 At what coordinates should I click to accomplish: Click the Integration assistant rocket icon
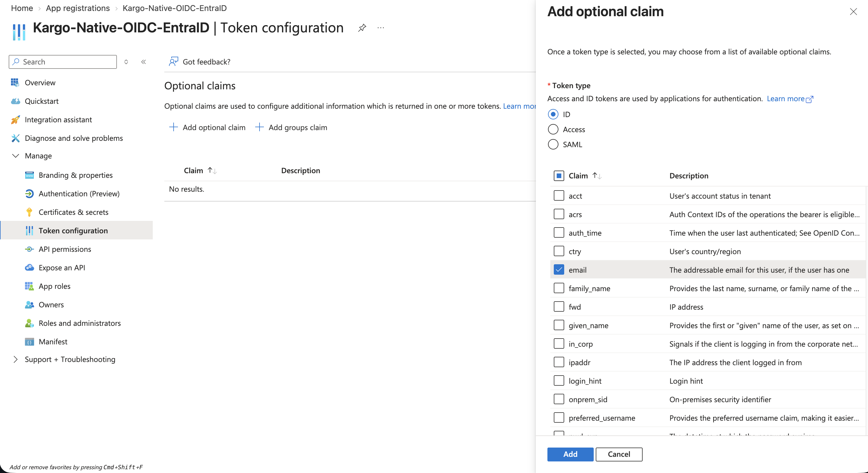click(15, 119)
